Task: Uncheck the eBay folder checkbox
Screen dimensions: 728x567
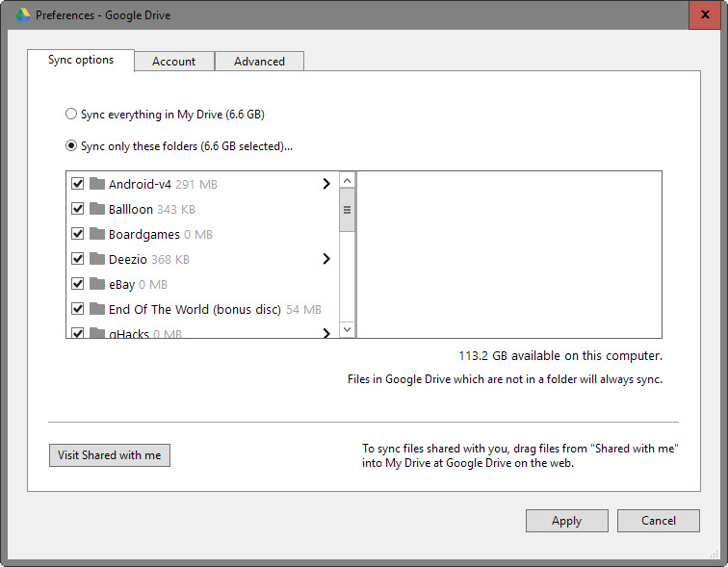Action: [x=78, y=284]
